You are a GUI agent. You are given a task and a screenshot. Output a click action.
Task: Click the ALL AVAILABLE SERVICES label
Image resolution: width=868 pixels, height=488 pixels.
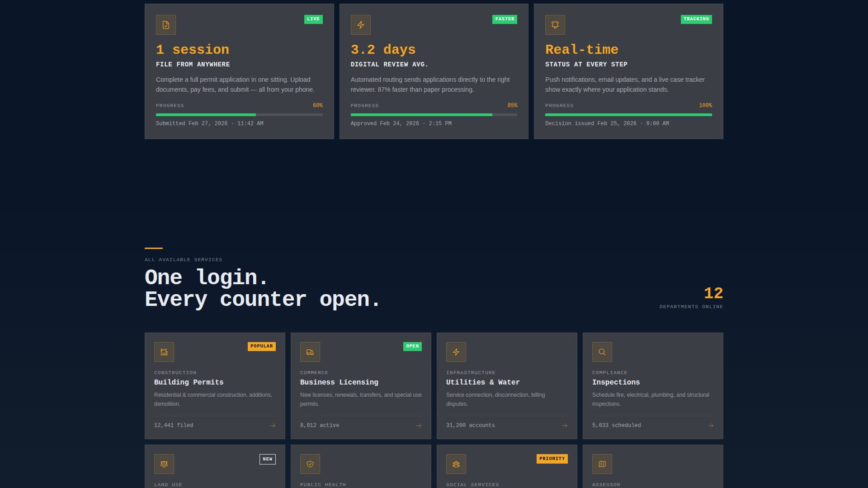pyautogui.click(x=184, y=260)
